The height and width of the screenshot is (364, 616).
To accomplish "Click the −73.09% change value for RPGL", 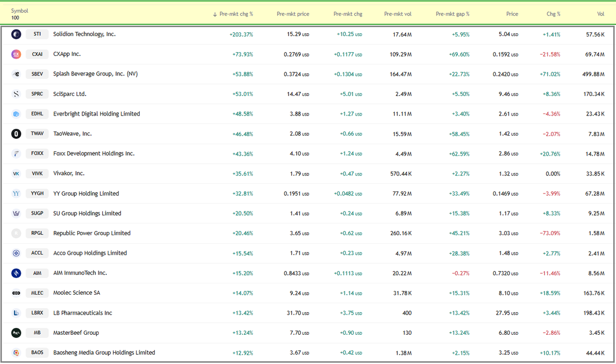I will coord(550,233).
